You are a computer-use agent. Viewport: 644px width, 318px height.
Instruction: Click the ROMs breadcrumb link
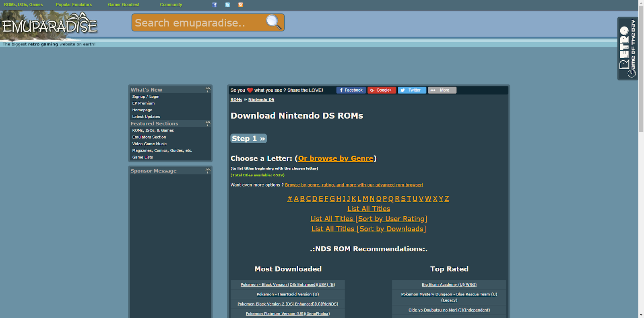click(236, 100)
